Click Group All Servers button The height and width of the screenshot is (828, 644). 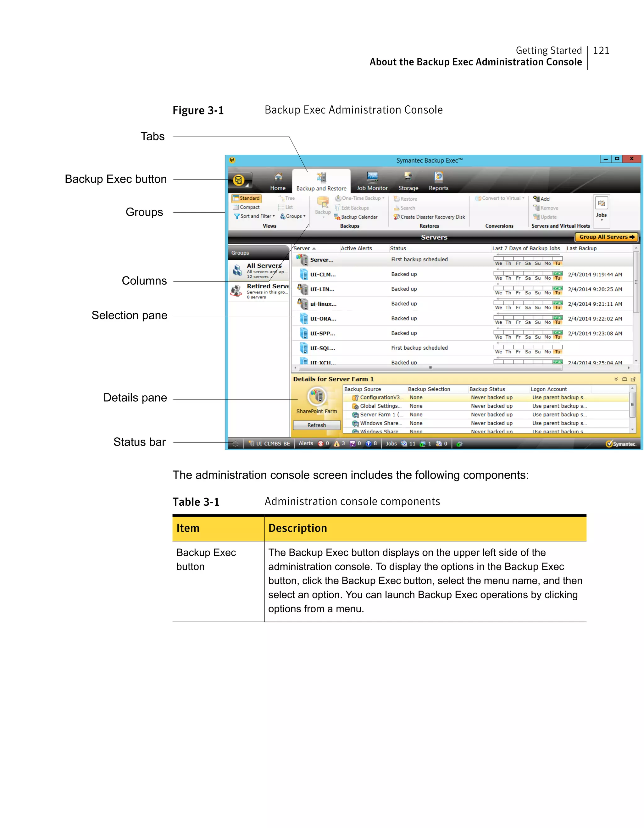click(x=607, y=237)
